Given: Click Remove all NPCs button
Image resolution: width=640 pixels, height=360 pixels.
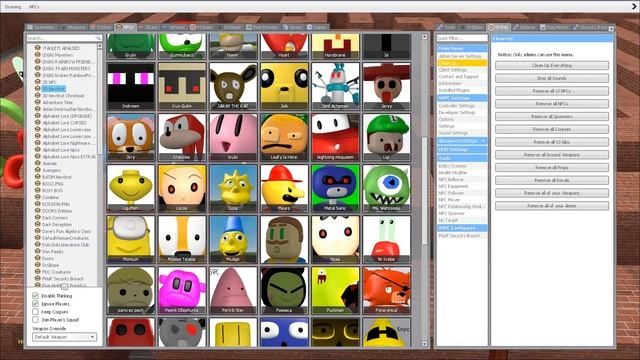Looking at the screenshot, I should click(x=552, y=104).
